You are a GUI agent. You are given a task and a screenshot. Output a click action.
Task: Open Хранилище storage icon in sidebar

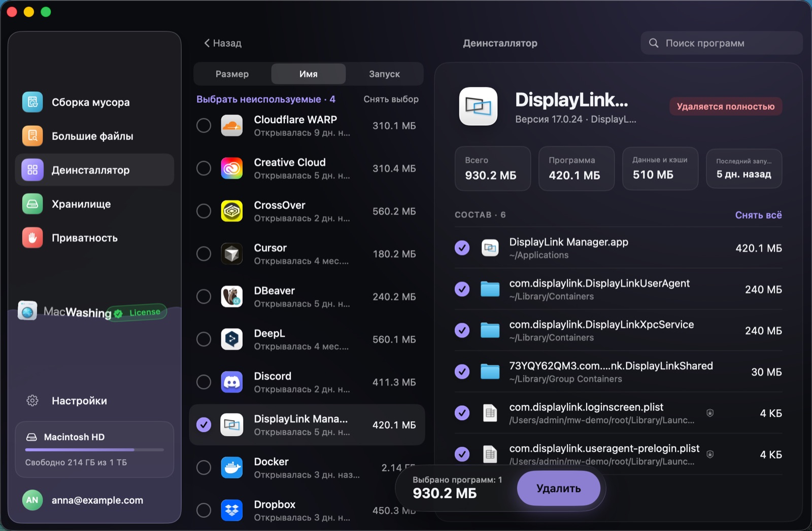pos(32,204)
